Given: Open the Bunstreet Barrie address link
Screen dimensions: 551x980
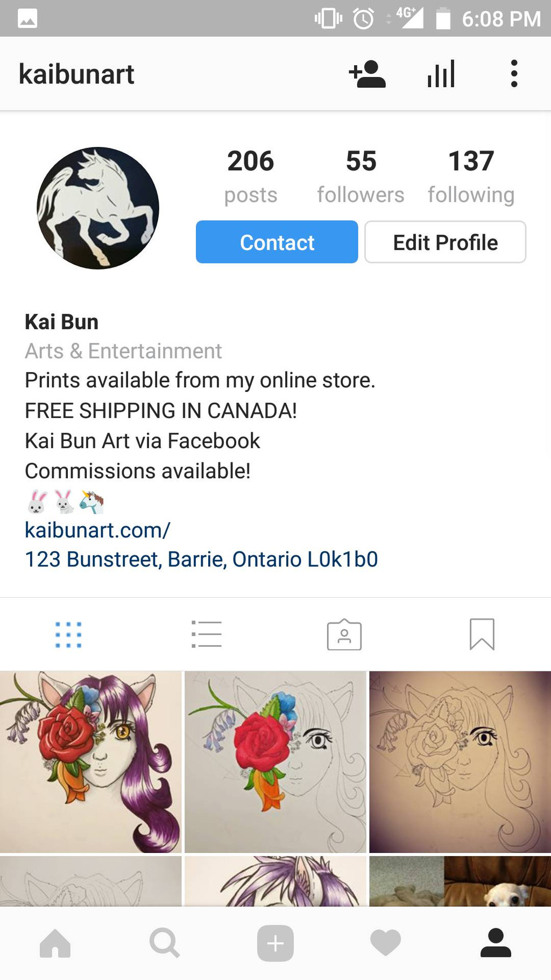Looking at the screenshot, I should pyautogui.click(x=201, y=559).
